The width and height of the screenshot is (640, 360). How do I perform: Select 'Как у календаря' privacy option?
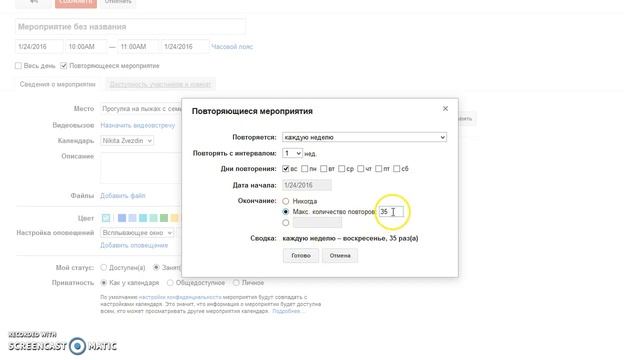click(x=104, y=282)
